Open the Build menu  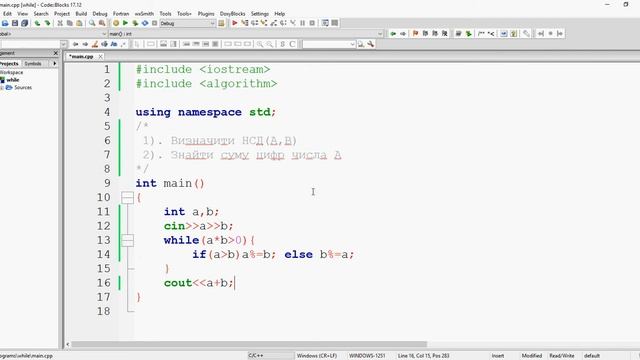click(81, 13)
